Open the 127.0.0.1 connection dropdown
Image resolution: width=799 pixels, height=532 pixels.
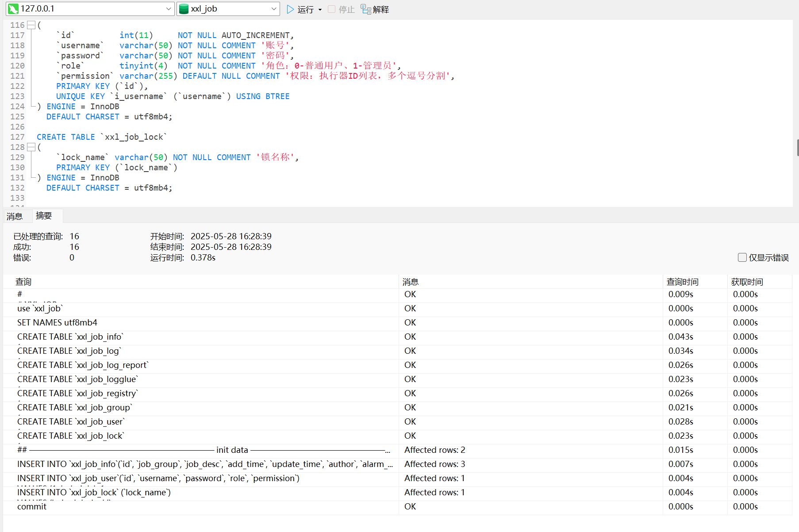point(169,9)
